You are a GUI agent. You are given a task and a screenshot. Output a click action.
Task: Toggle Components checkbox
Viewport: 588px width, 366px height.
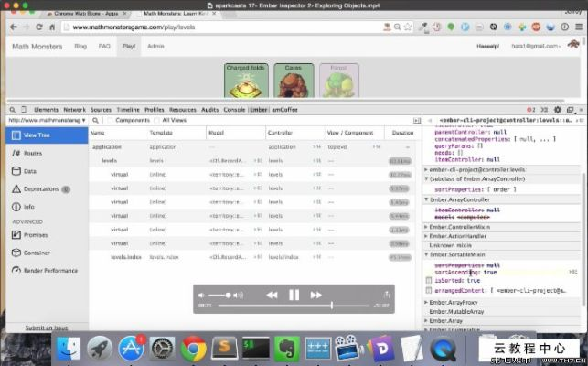coord(110,120)
